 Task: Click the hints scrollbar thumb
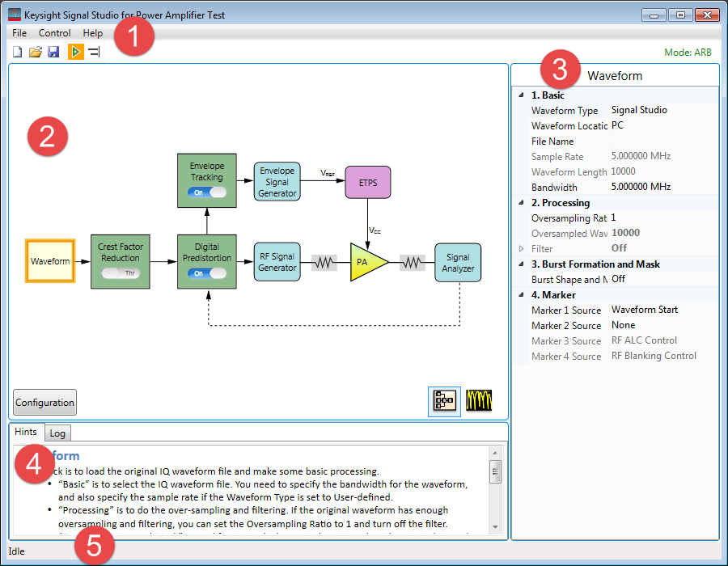click(495, 472)
